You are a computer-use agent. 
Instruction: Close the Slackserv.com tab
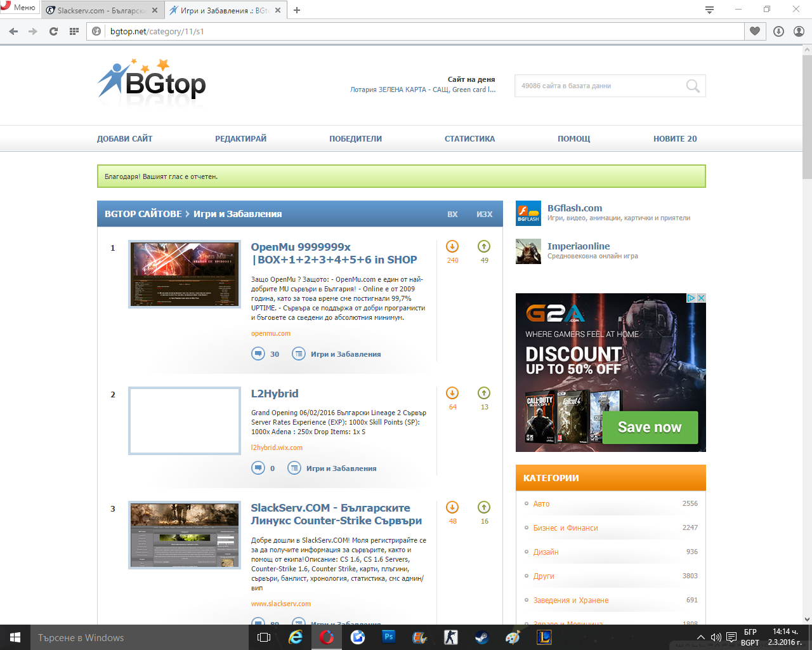pos(155,10)
